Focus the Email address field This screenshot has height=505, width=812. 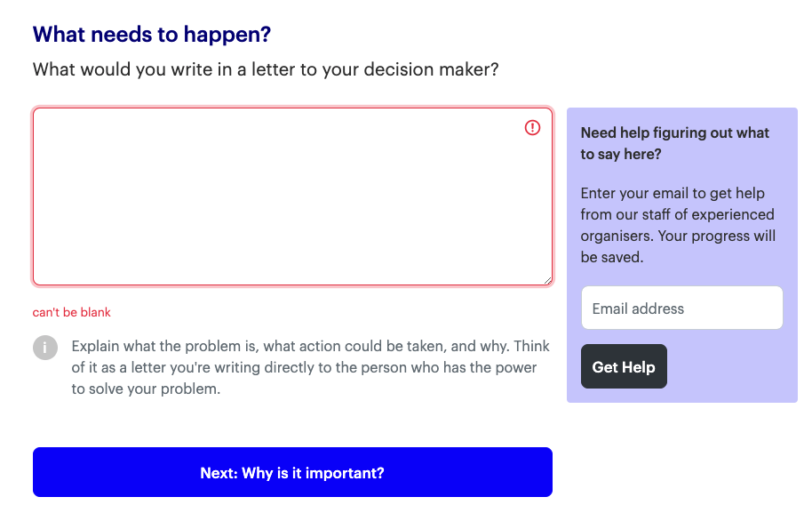682,308
